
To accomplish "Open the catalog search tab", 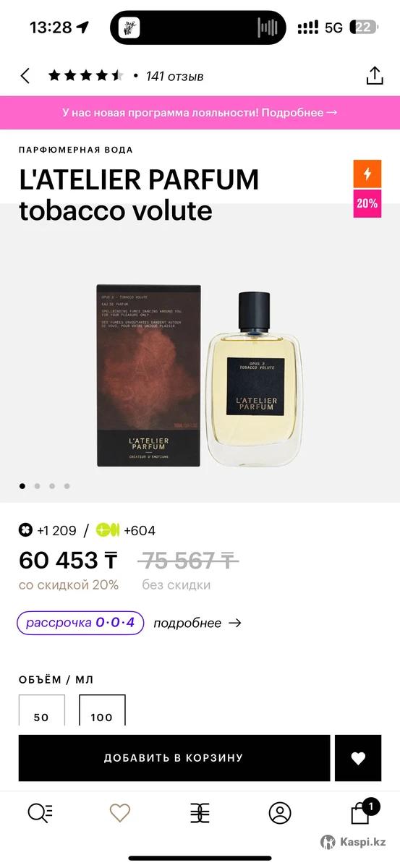I will click(40, 813).
